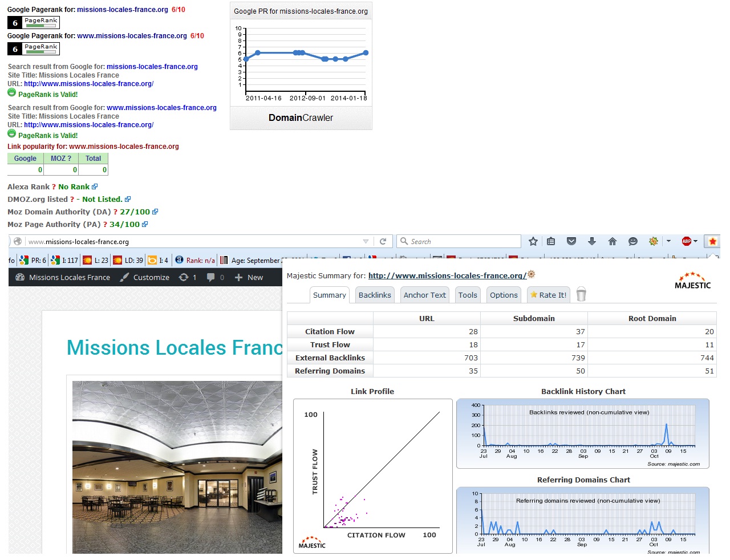
Task: Expand dropdown arrow next to the bug extension icon
Action: pyautogui.click(x=668, y=241)
